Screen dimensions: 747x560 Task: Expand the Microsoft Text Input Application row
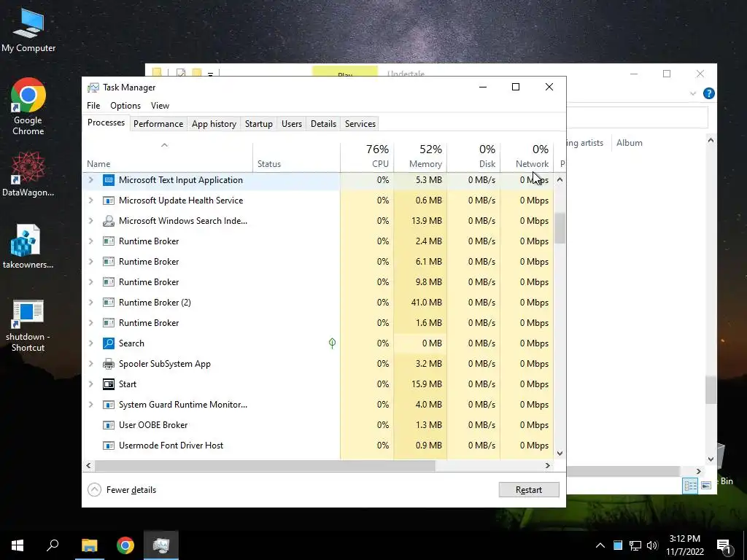(90, 180)
